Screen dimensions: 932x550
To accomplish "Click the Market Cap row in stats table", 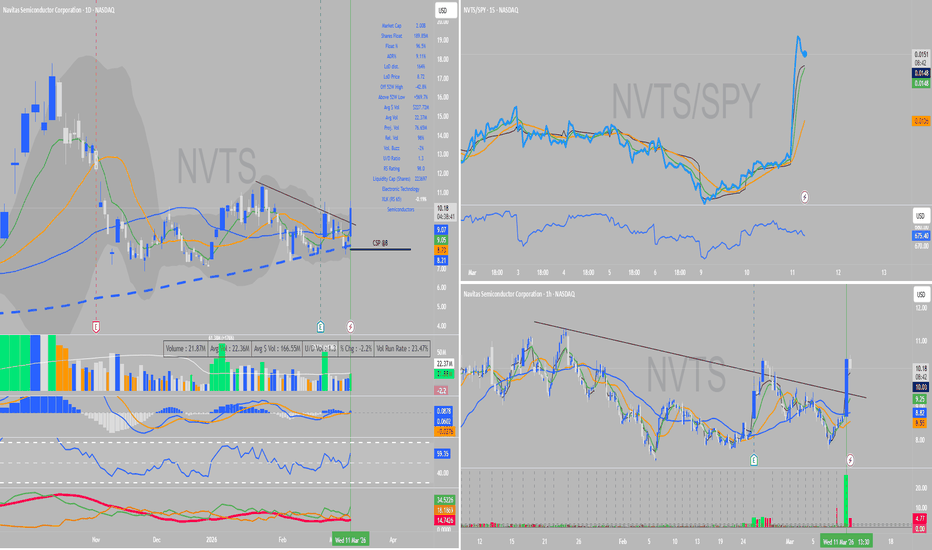I will tap(404, 26).
